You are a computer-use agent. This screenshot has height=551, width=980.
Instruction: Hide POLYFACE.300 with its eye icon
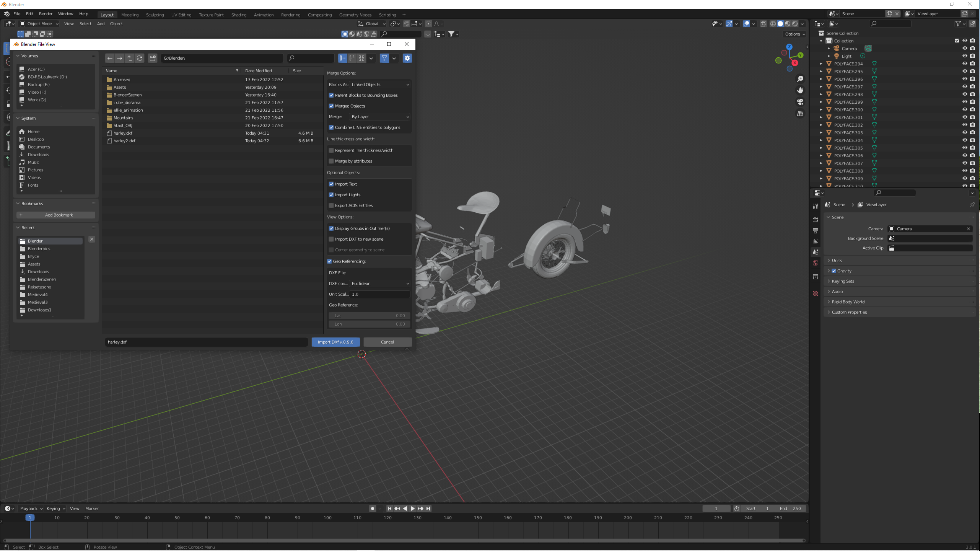click(965, 109)
